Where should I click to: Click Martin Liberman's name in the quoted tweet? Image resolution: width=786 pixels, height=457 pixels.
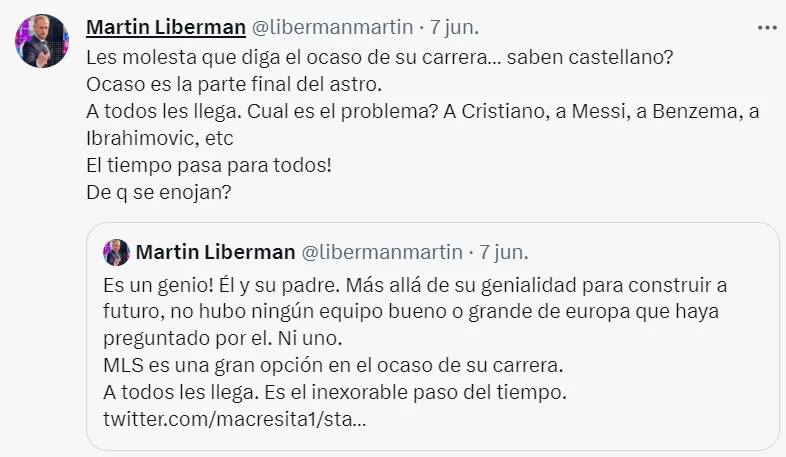point(215,251)
